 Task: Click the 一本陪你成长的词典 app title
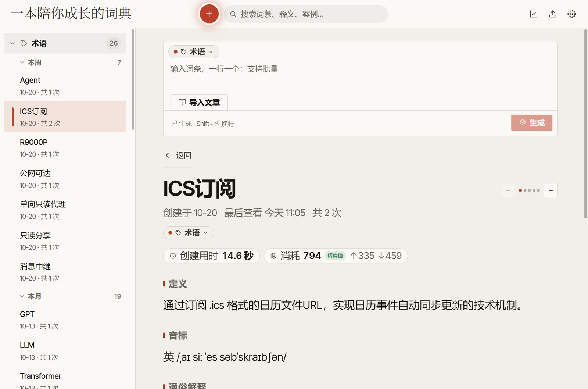coord(71,14)
